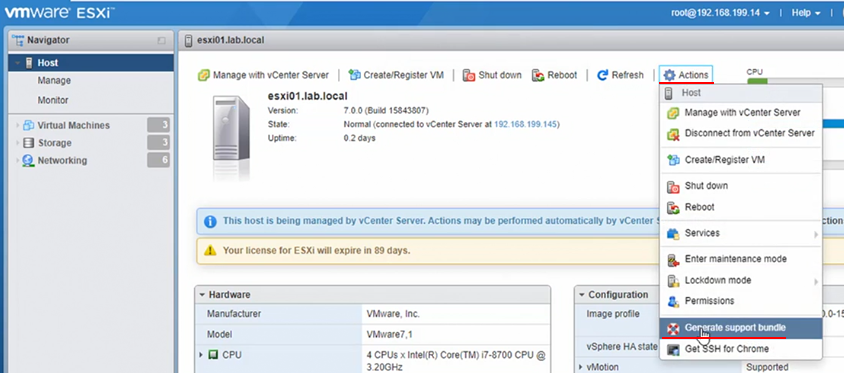
Task: Expand the CPU row in Hardware
Action: point(201,355)
